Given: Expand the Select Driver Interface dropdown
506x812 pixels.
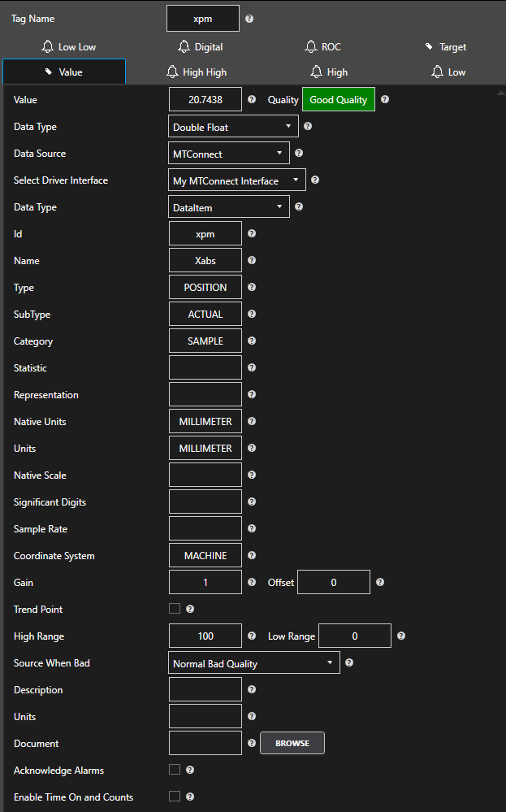Looking at the screenshot, I should pos(236,180).
